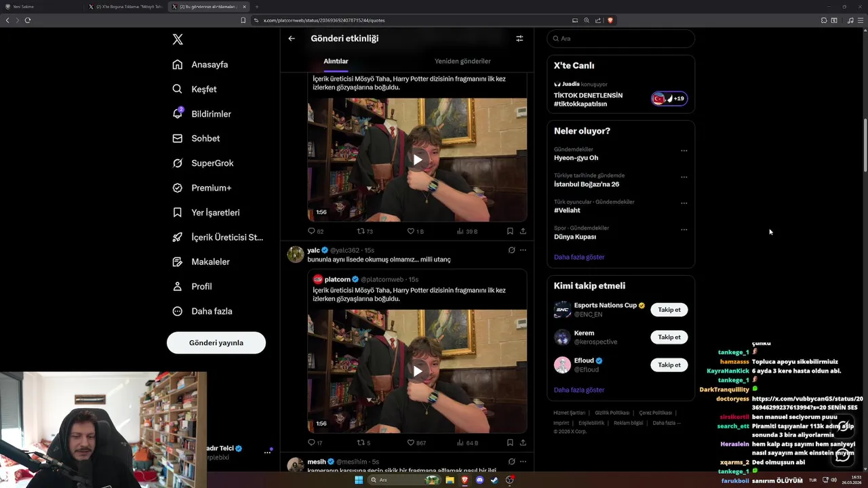The image size is (868, 488).
Task: Open yalc profile avatar
Action: pos(295,254)
